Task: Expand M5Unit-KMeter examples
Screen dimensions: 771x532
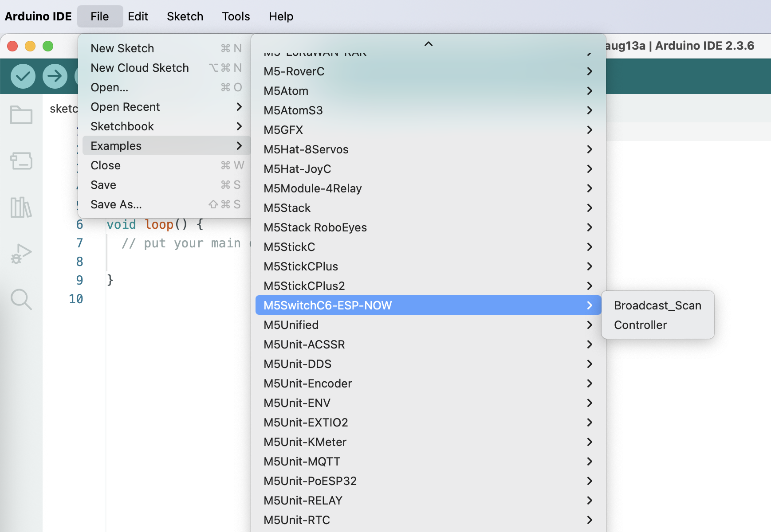Action: 429,442
